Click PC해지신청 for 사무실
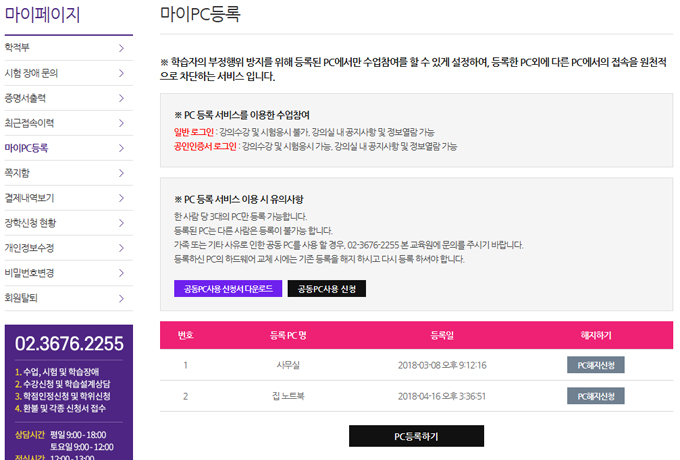The width and height of the screenshot is (680, 460). coord(596,365)
